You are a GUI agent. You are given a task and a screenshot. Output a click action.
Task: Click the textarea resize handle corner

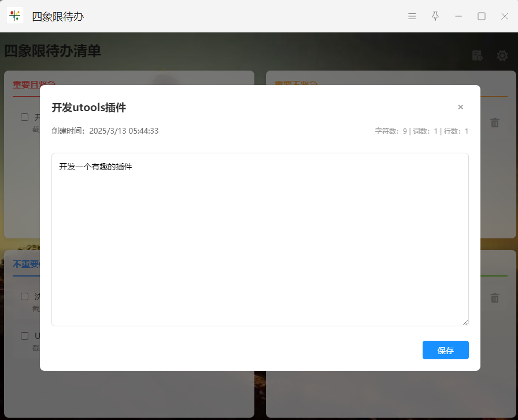coord(465,323)
